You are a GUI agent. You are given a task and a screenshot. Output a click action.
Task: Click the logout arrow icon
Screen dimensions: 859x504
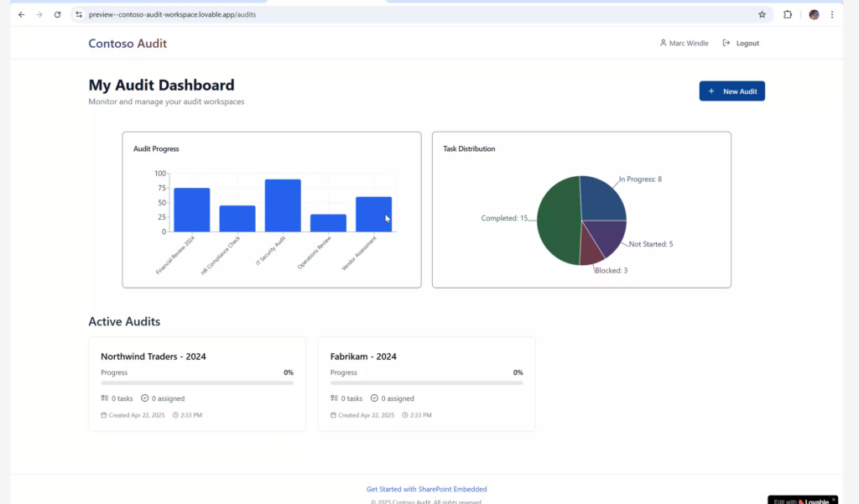coord(726,43)
